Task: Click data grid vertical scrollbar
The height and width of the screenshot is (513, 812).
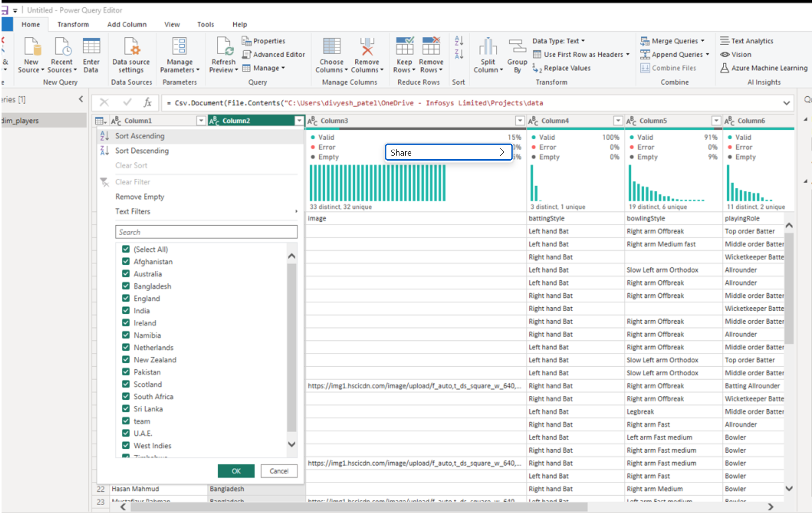Action: (x=789, y=288)
